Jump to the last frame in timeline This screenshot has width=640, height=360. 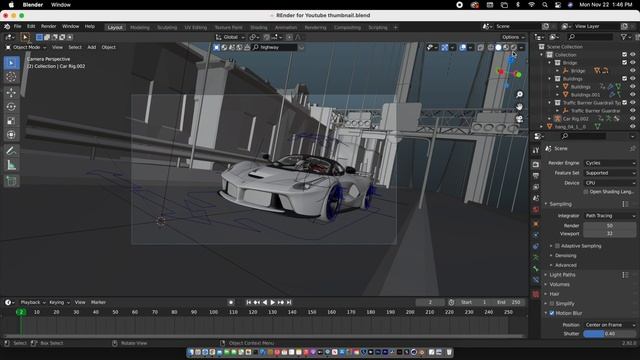(289, 302)
